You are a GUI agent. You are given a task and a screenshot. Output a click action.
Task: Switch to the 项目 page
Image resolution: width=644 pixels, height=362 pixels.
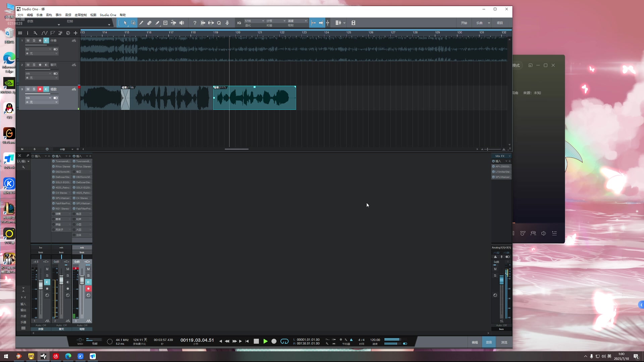pos(500,23)
